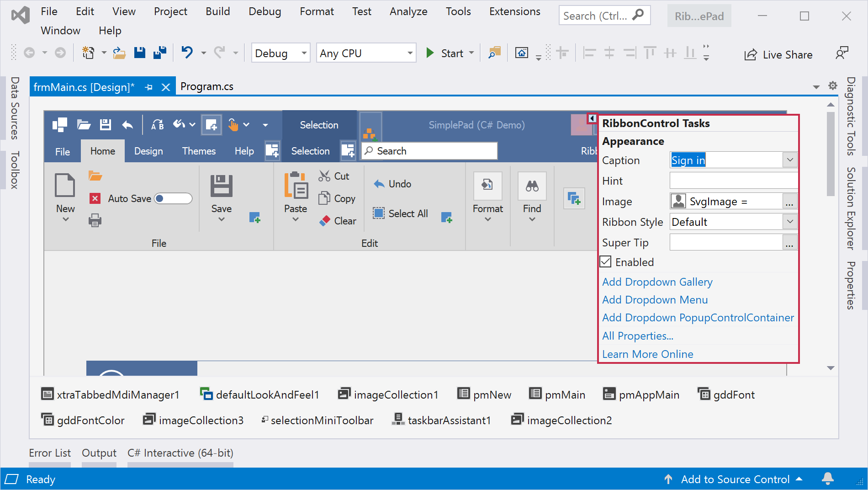Switch to the Program.cs tab
This screenshot has height=490, width=868.
(207, 86)
